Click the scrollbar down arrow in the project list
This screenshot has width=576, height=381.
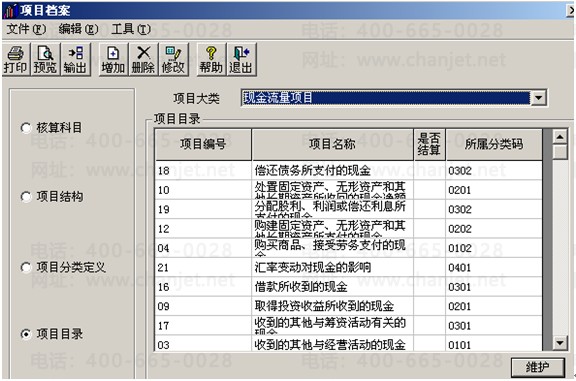pos(559,343)
